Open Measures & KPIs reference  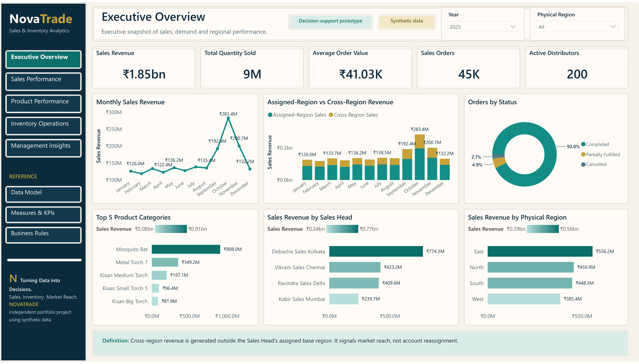[x=44, y=215]
